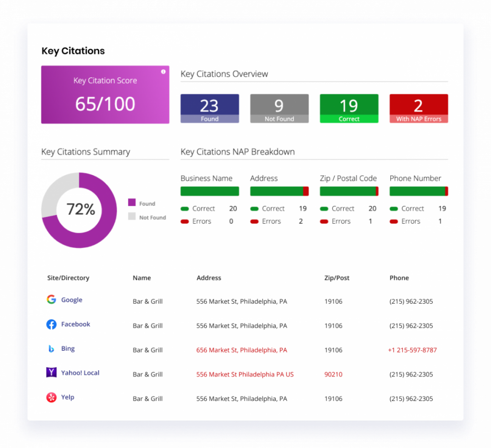Image resolution: width=491 pixels, height=448 pixels.
Task: Select the 19 Correct overview tile
Action: [x=349, y=109]
